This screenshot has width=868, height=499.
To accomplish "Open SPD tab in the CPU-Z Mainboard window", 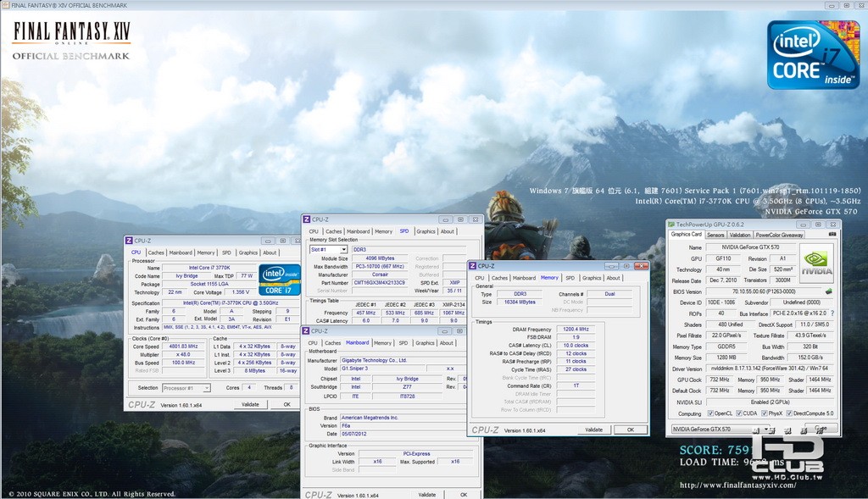I will point(403,343).
